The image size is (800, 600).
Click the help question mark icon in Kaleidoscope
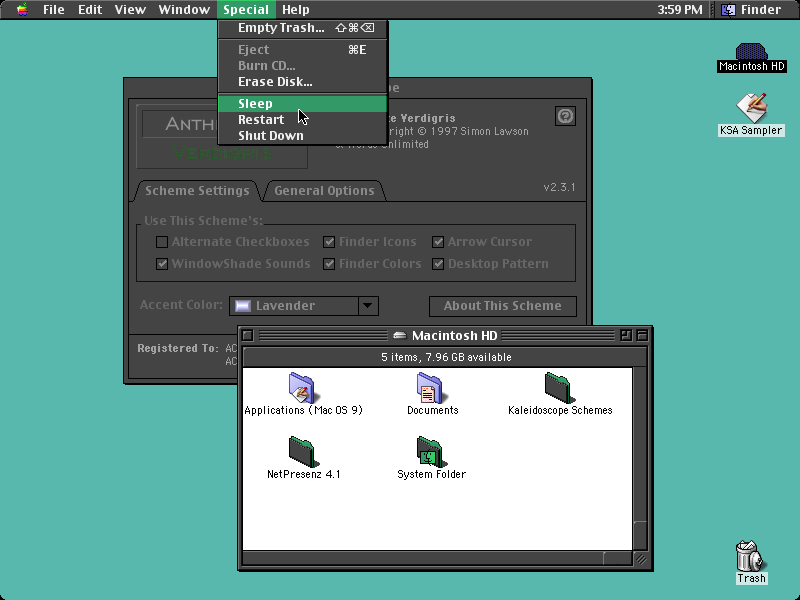point(565,116)
